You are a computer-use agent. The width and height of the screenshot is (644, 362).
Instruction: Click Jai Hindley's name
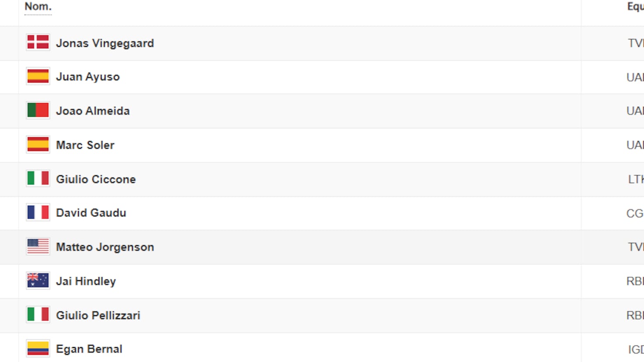pyautogui.click(x=86, y=281)
